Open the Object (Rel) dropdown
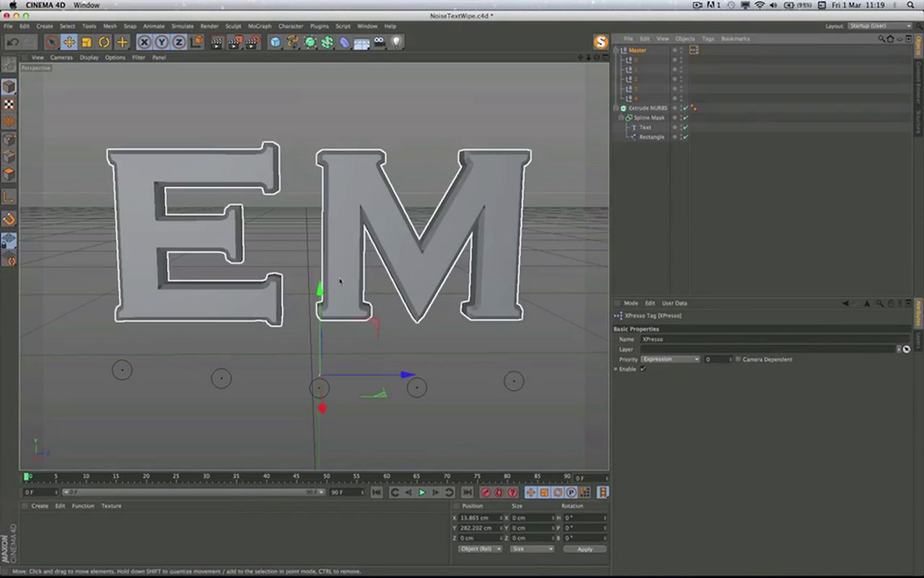This screenshot has height=578, width=924. (480, 549)
